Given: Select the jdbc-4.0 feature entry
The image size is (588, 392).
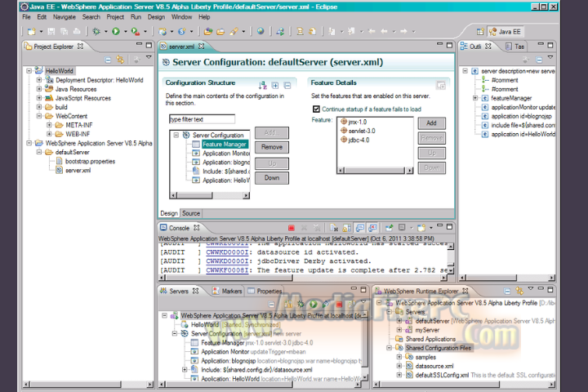Looking at the screenshot, I should (x=354, y=140).
